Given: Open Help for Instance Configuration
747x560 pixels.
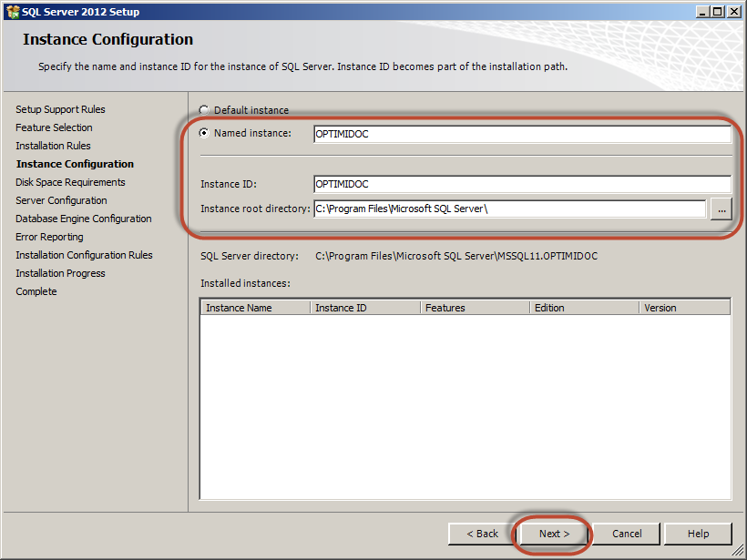Looking at the screenshot, I should [x=699, y=534].
